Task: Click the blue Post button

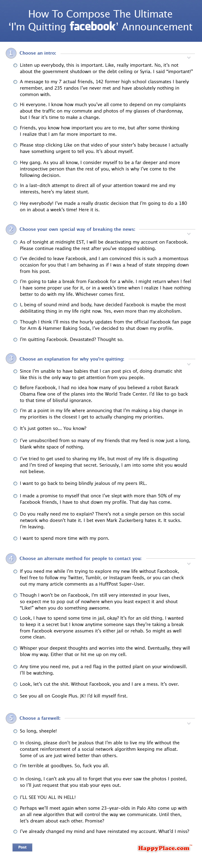Action: click(22, 847)
